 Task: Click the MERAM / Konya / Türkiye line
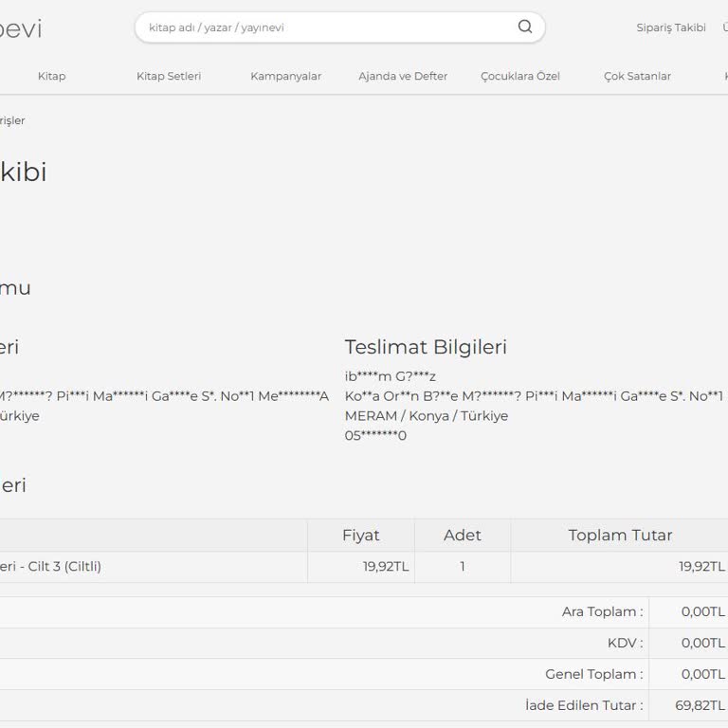point(426,415)
